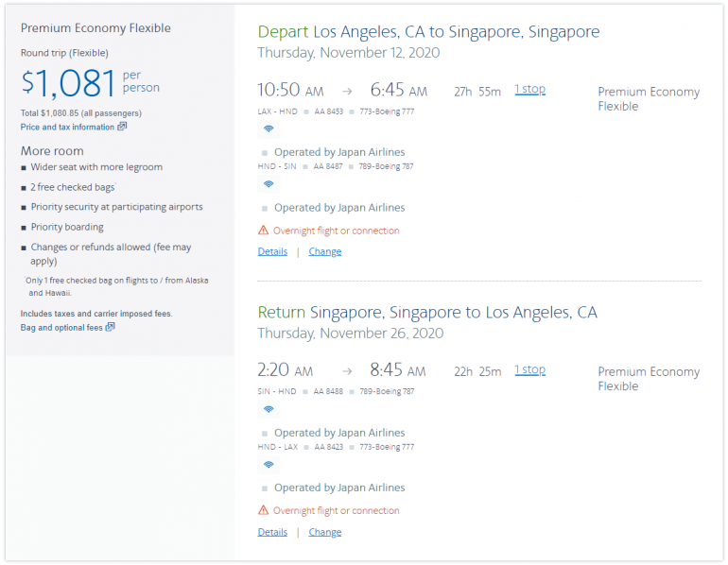This screenshot has height=565, width=728.
Task: View the 1 stop info for the return flight
Action: 529,370
